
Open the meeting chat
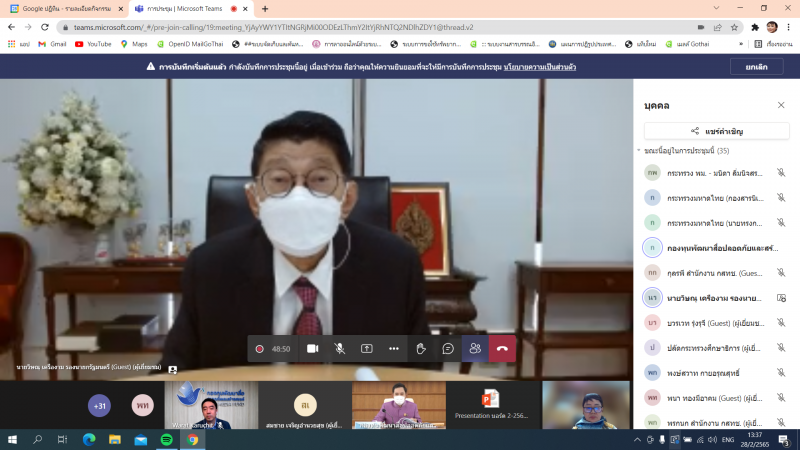[448, 348]
